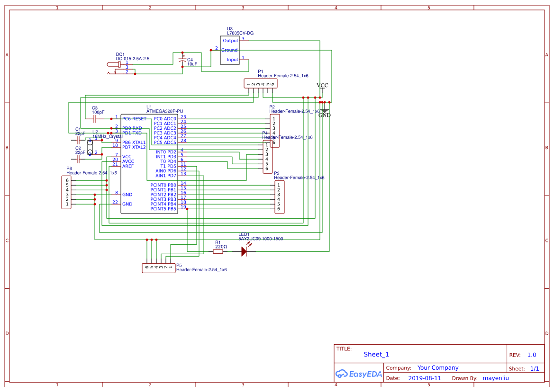Click the P6 header connector on the left
The width and height of the screenshot is (554, 392).
click(x=66, y=191)
